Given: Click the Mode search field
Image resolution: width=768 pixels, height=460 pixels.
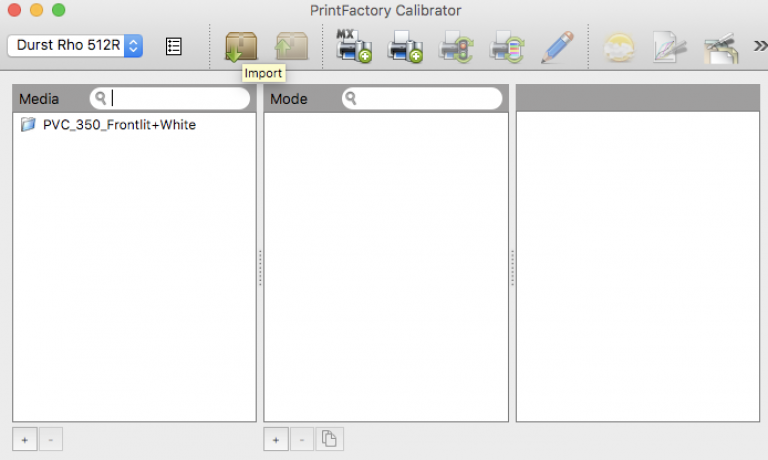Looking at the screenshot, I should [x=422, y=98].
